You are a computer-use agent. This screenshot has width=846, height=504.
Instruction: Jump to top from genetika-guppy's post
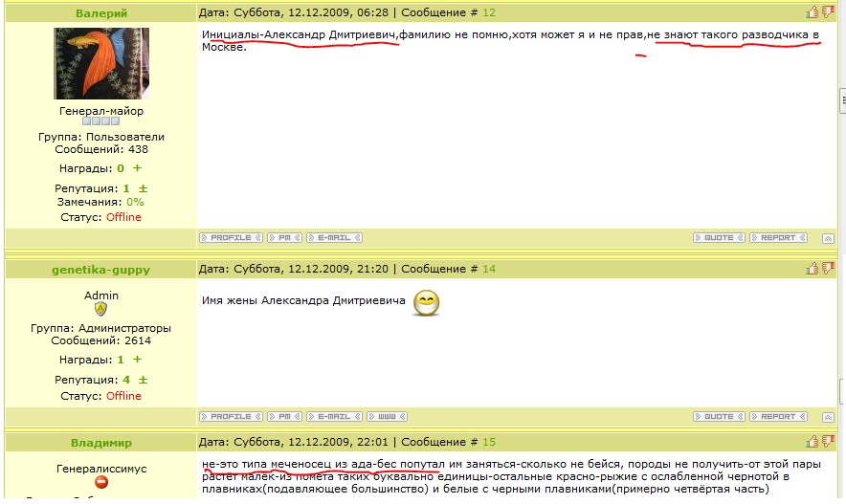coord(828,417)
